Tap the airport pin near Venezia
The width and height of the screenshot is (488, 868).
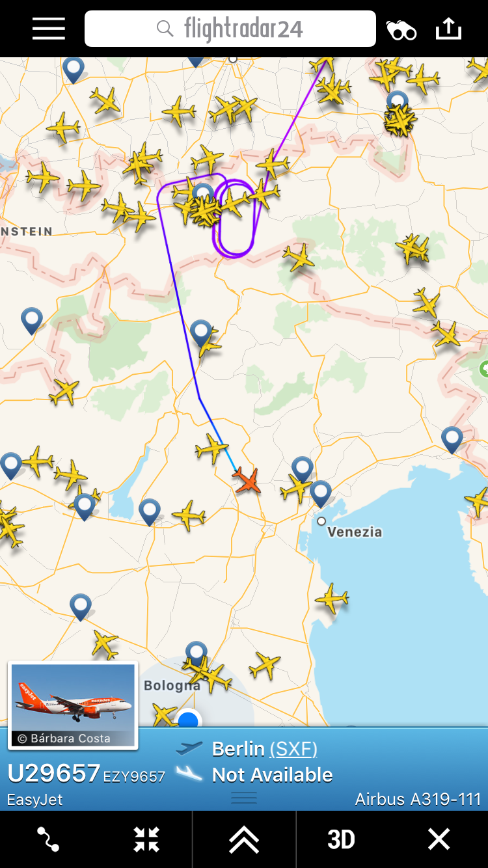[x=320, y=493]
